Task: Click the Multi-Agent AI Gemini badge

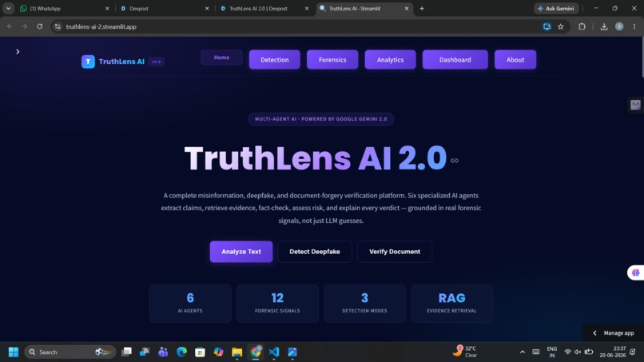Action: click(320, 119)
